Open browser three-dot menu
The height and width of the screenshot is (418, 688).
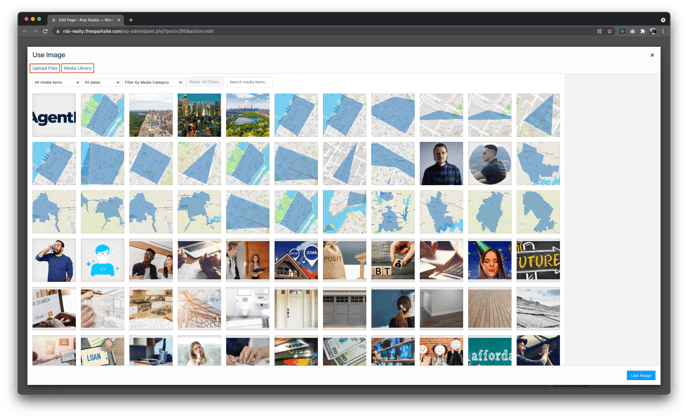(663, 31)
